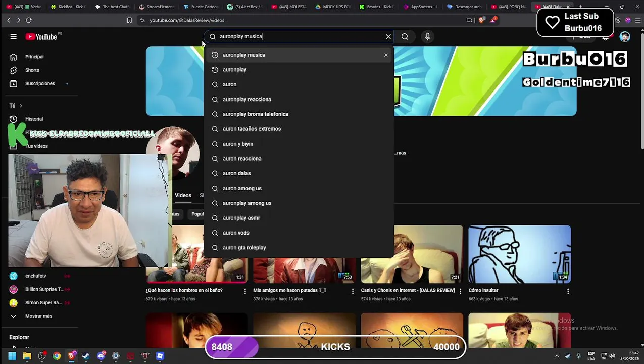Image resolution: width=644 pixels, height=364 pixels.
Task: Switch to the 'MOCK UPS' browser tab
Action: pos(334,7)
